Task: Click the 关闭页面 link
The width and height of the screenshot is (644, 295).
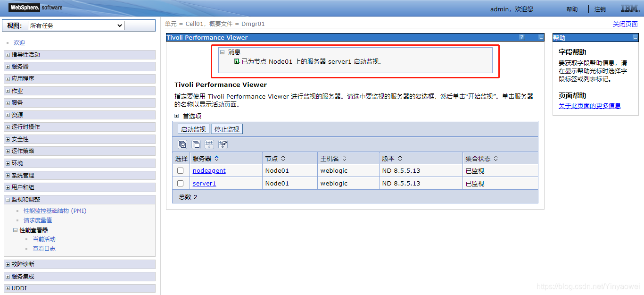Action: (625, 24)
